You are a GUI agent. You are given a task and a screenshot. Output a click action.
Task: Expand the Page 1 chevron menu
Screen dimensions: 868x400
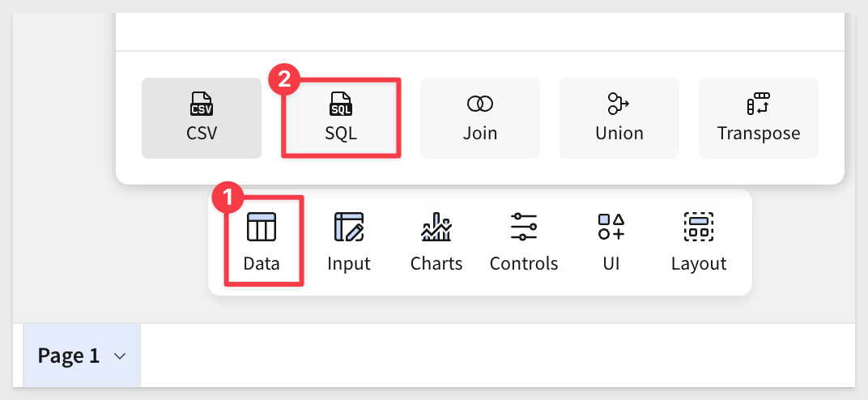pos(120,356)
